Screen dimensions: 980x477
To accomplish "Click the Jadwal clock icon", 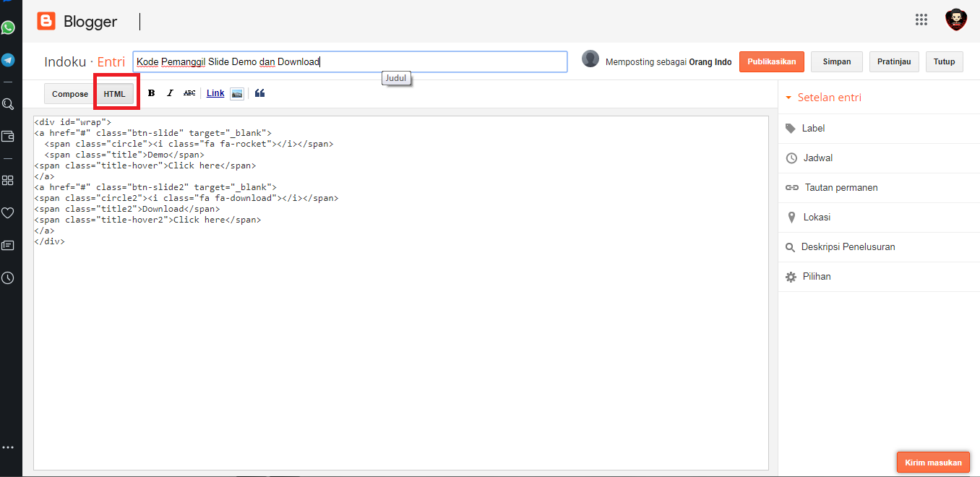I will 791,158.
